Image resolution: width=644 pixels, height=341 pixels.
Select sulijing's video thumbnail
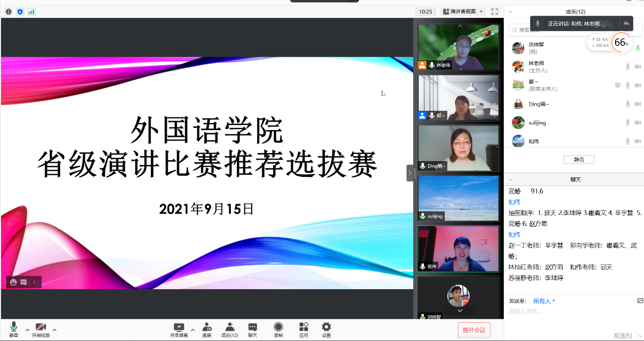[459, 198]
